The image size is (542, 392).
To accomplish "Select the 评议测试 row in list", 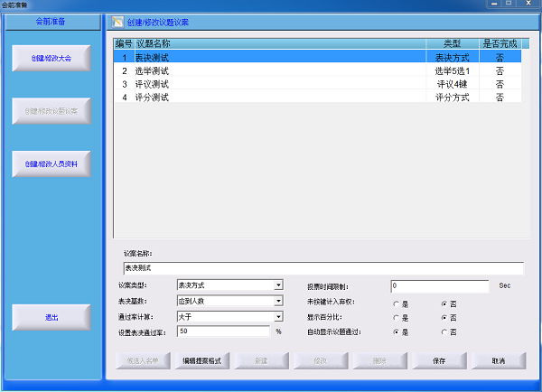I will coord(271,84).
